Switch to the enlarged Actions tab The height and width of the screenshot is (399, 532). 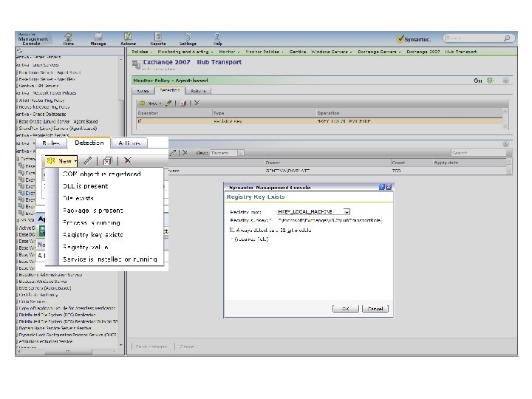[129, 143]
